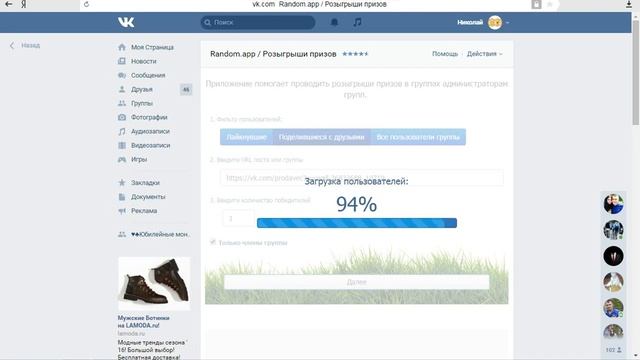The height and width of the screenshot is (360, 640).
Task: Open Аудиозаписи section
Action: click(150, 131)
